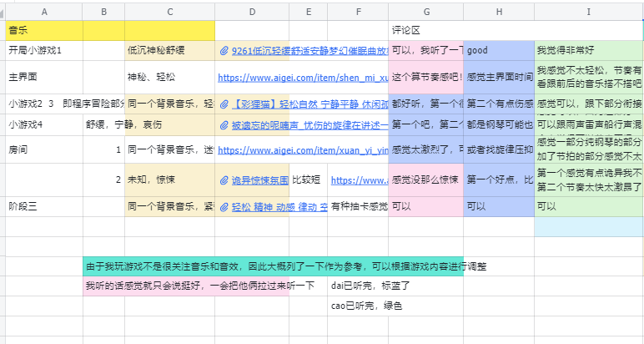Select column I header

point(588,12)
